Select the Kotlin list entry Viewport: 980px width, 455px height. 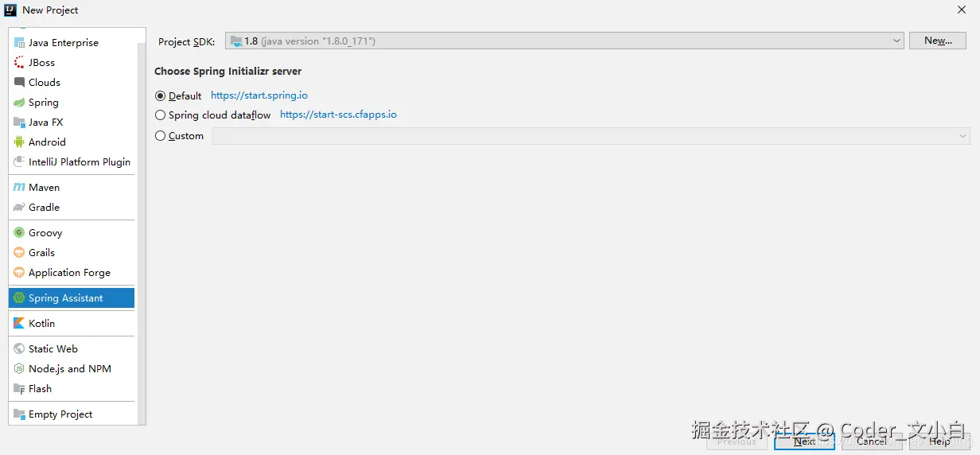point(72,323)
